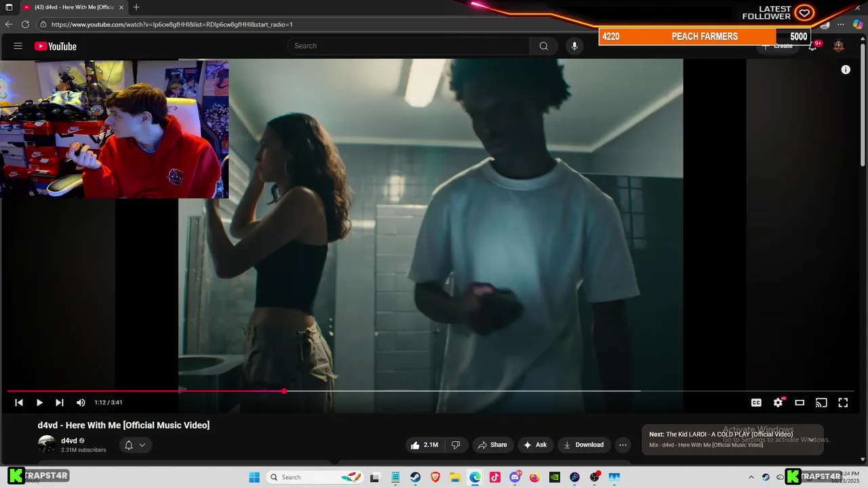Screen dimensions: 868x488
Task: Switch to theater mode
Action: pos(800,403)
